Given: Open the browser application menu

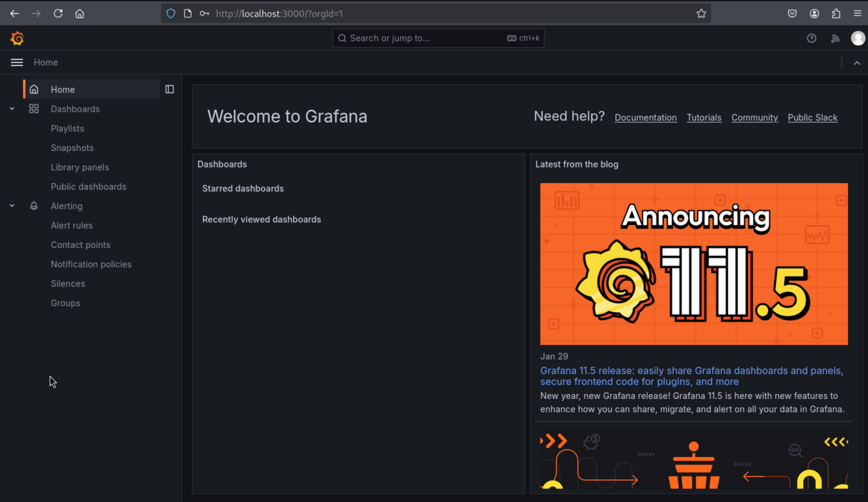Looking at the screenshot, I should tap(858, 14).
